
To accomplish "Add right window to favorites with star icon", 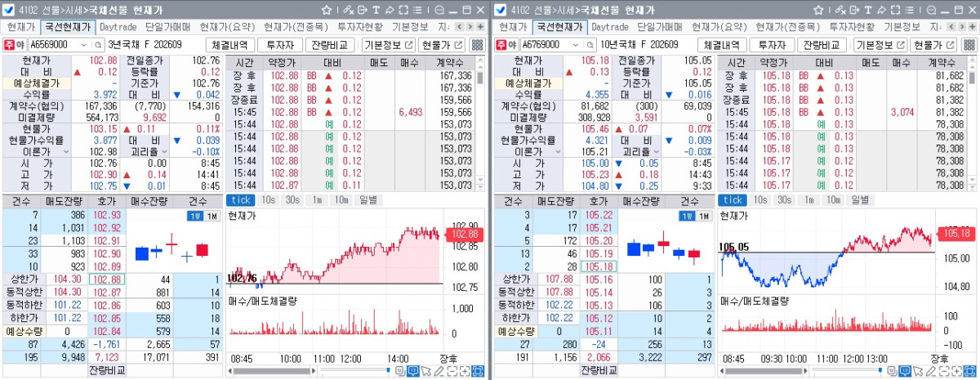I will tap(819, 10).
